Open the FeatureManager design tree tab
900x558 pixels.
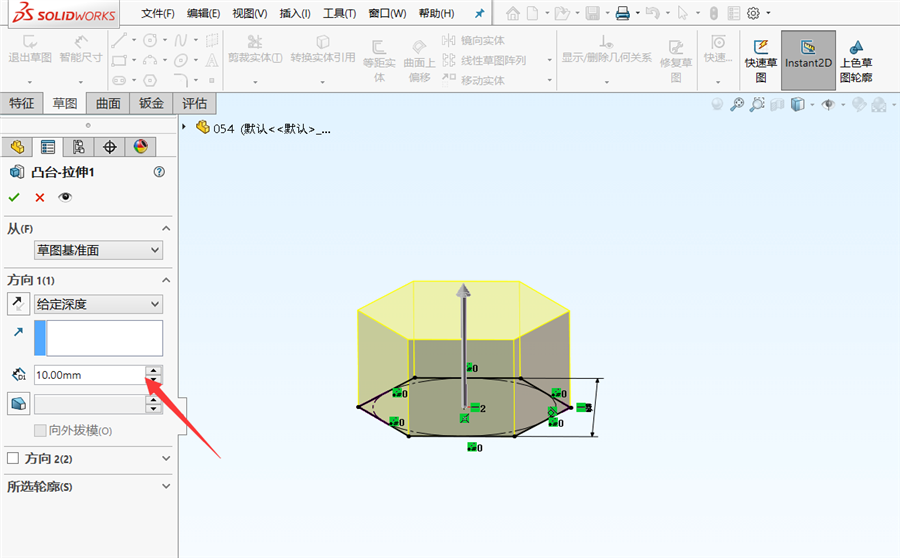click(17, 147)
